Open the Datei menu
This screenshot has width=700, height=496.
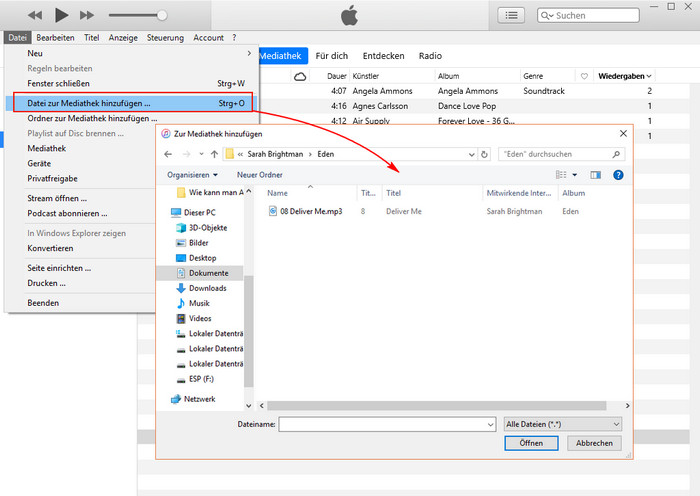(17, 38)
